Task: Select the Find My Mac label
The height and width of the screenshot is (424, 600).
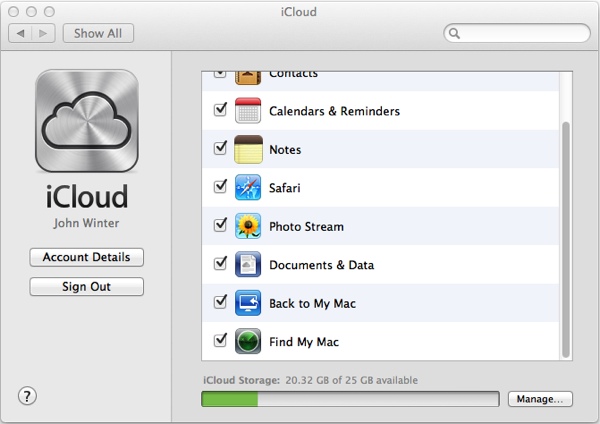Action: [304, 342]
